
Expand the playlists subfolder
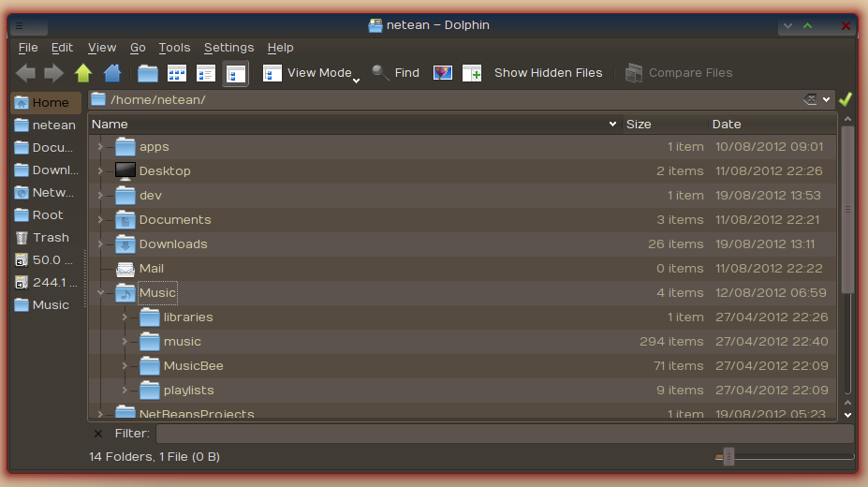(125, 391)
